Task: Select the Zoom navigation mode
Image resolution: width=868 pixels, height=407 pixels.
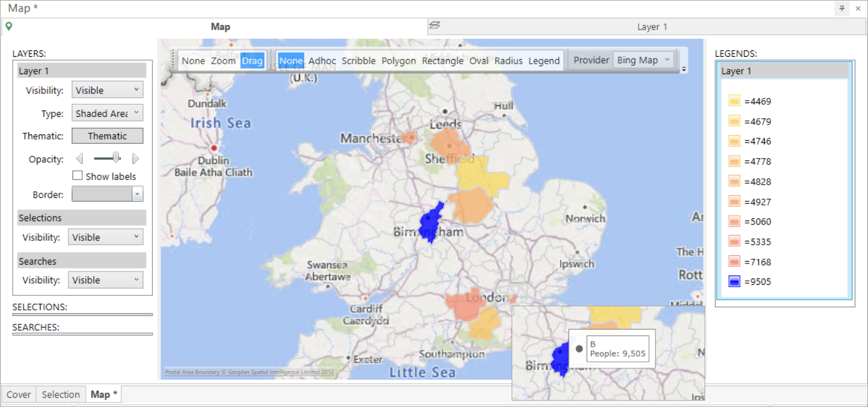Action: (223, 61)
